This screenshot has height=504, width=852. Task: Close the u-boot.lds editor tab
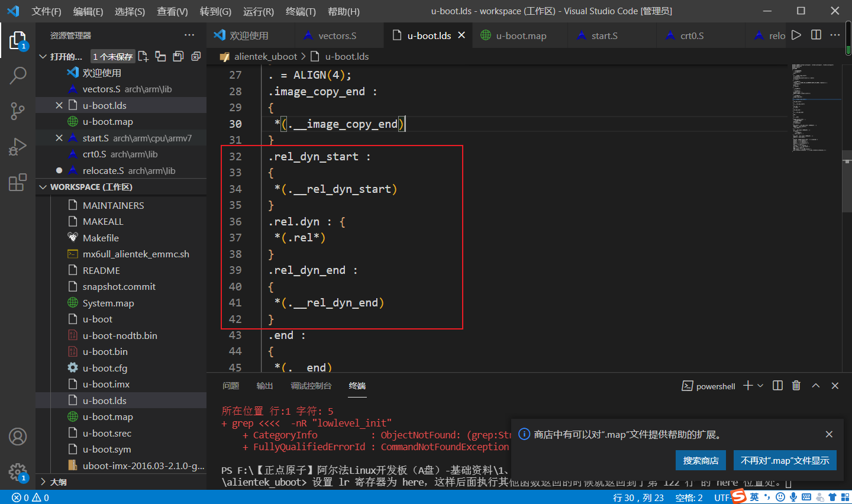click(x=461, y=35)
